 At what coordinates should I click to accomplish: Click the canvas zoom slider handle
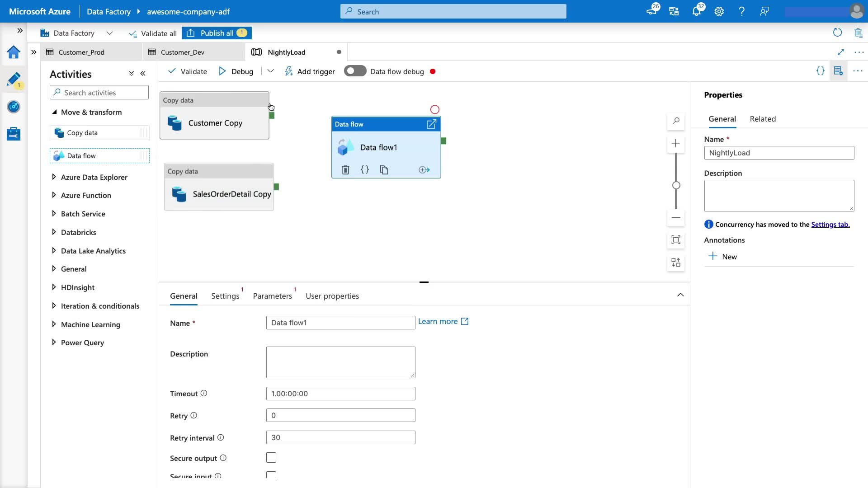(x=676, y=185)
